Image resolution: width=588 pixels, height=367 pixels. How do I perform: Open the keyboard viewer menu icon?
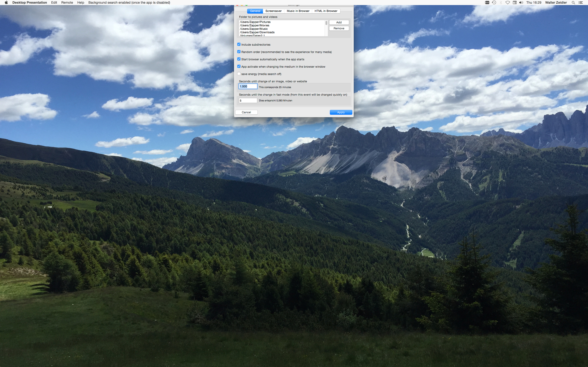point(515,3)
